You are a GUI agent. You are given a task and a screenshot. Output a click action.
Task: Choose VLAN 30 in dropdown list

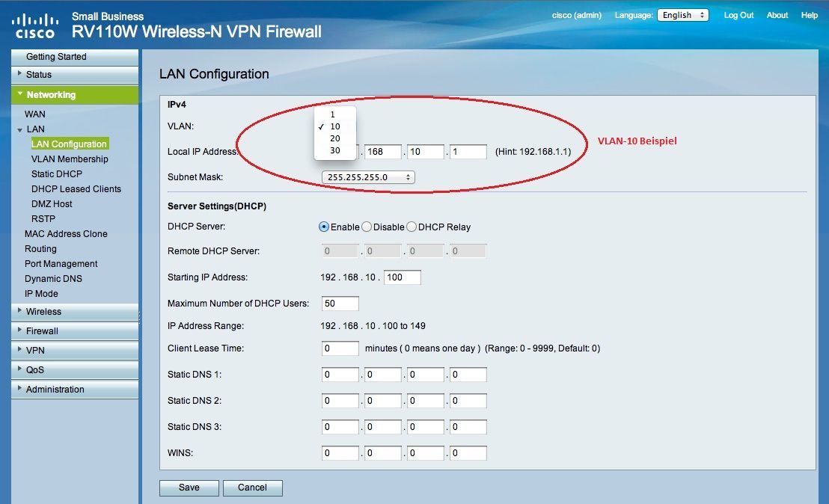pyautogui.click(x=335, y=150)
